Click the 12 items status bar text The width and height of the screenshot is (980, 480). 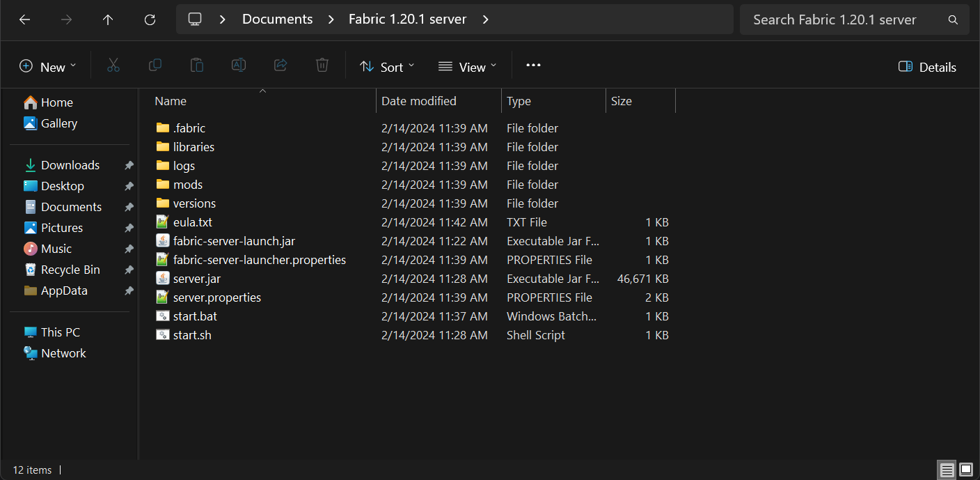tap(32, 470)
